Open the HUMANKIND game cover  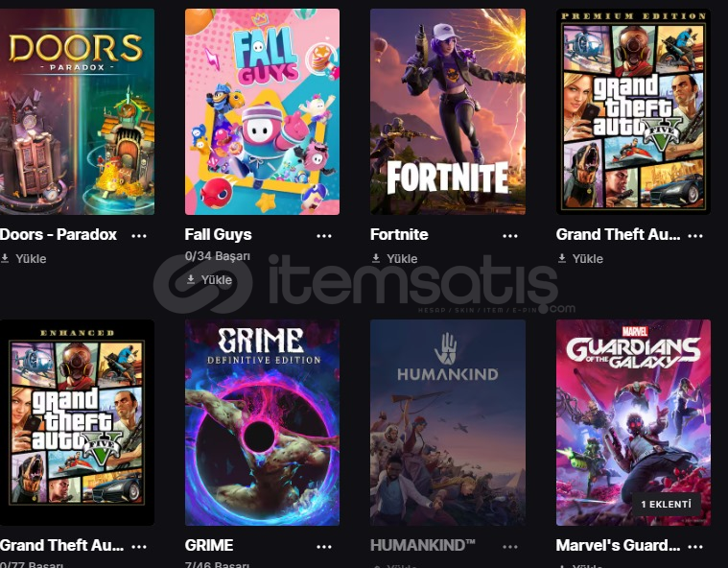(448, 422)
